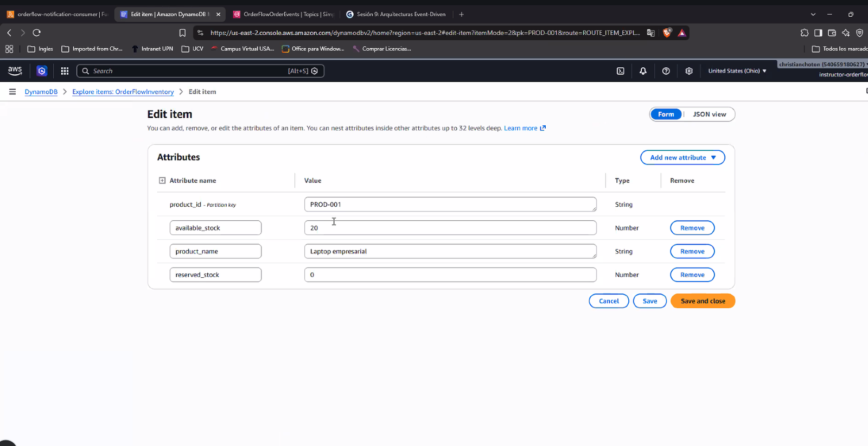Switch to JSON view toggle
Screen dimensions: 868x446
(x=709, y=114)
